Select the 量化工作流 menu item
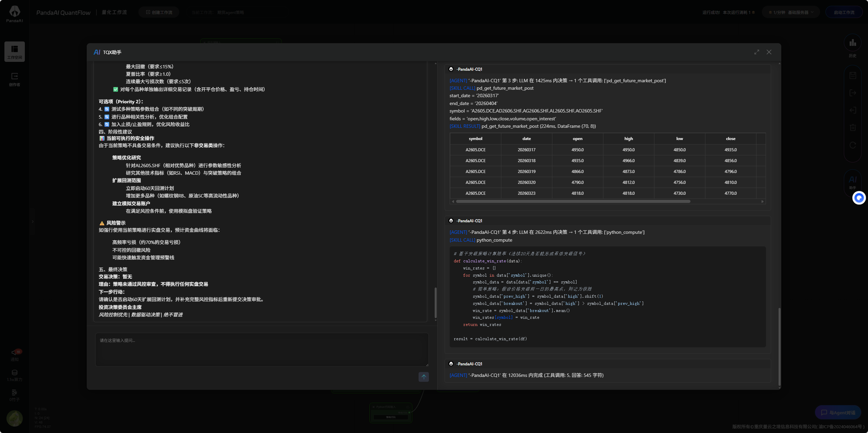The width and height of the screenshot is (868, 433). pos(114,12)
